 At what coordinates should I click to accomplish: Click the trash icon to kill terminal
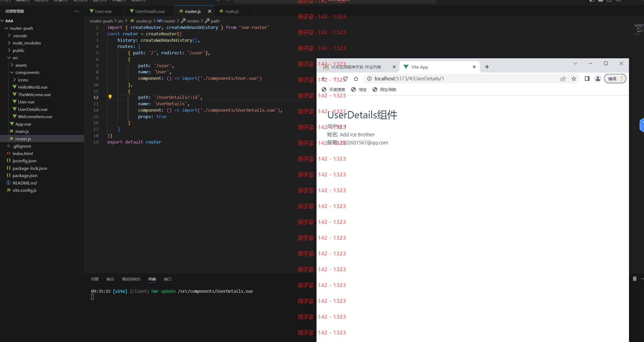tap(635, 279)
